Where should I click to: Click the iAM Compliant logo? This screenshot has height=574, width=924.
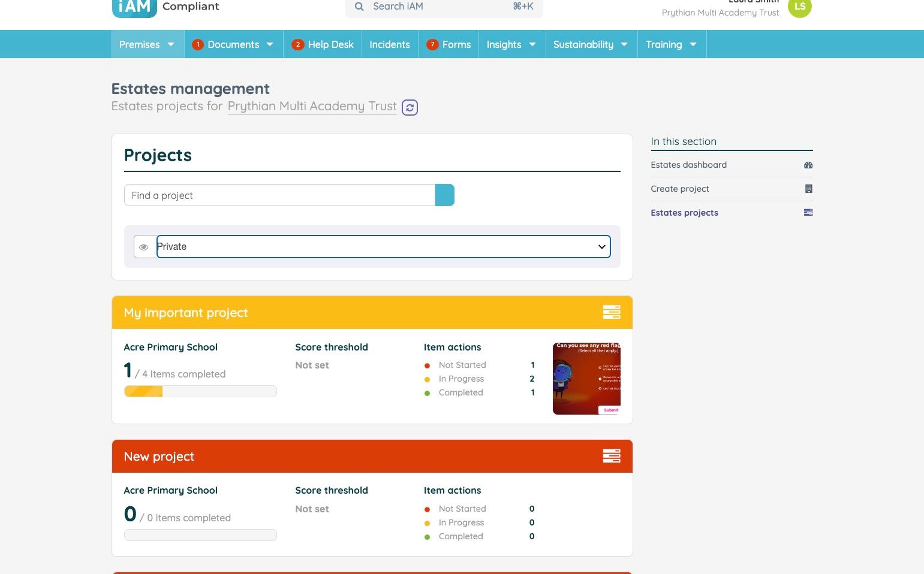pos(165,7)
